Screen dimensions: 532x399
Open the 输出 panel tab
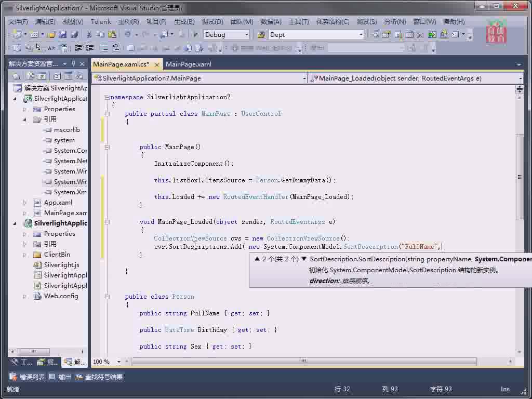pos(60,377)
